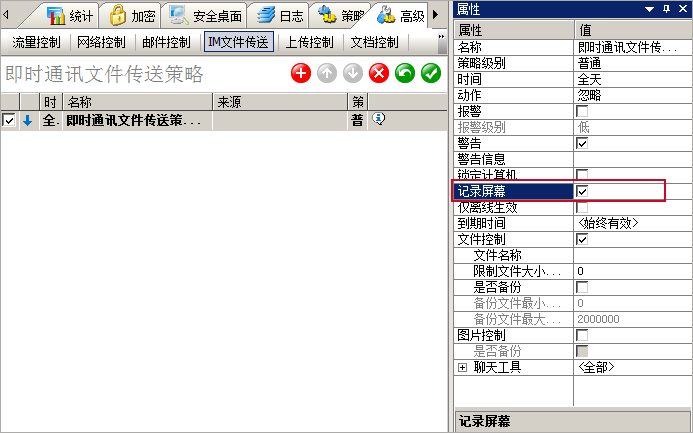693x433 pixels.
Task: Open the 属性 panel dropdown arrow
Action: [651, 9]
